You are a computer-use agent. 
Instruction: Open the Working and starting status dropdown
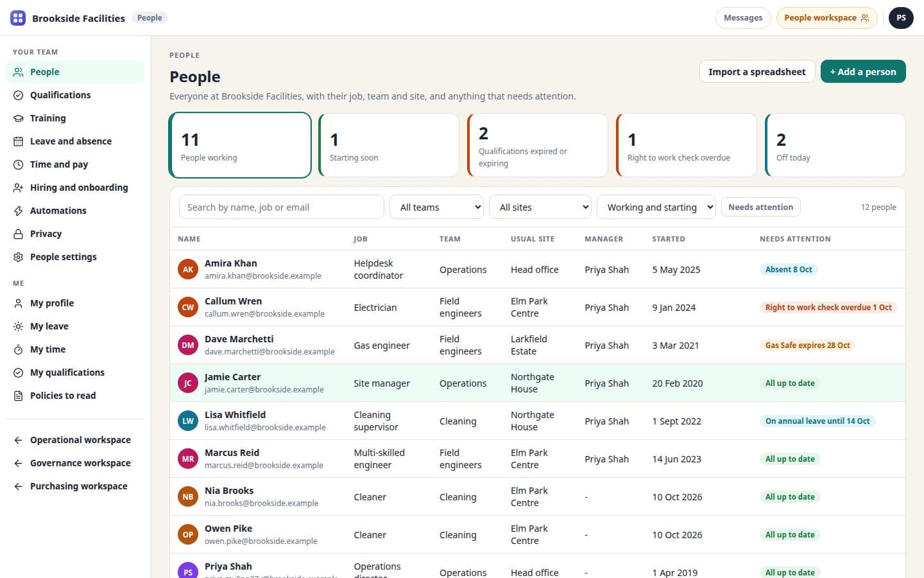656,207
